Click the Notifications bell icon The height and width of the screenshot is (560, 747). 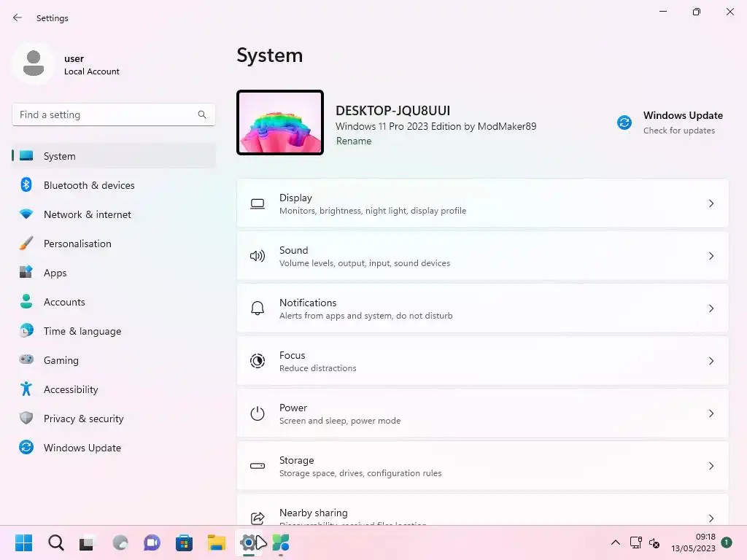click(258, 308)
